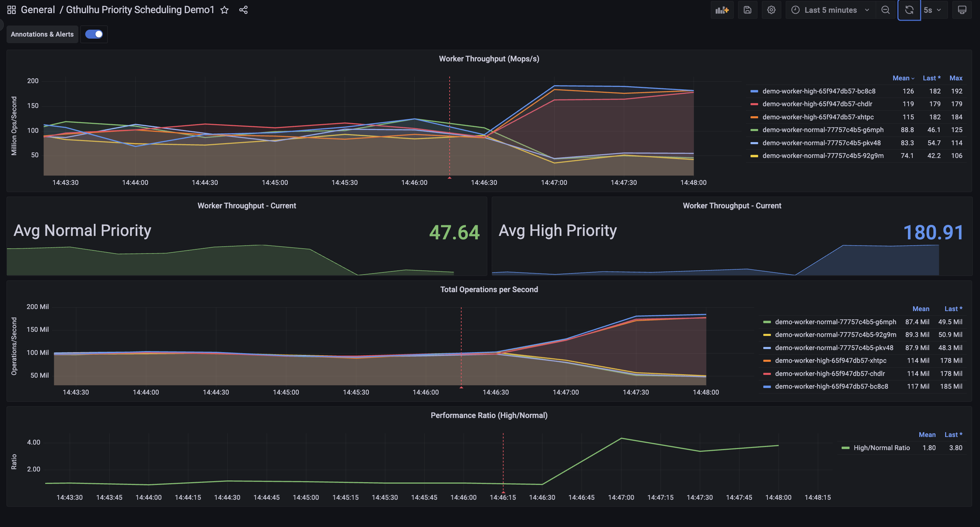Share dashboard via share icon
Image resolution: width=980 pixels, height=527 pixels.
coord(244,10)
